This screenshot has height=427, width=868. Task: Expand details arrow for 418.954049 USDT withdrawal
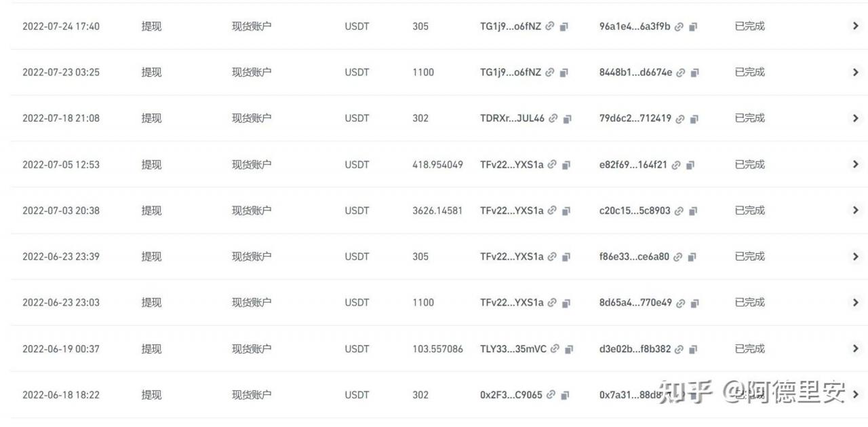[x=855, y=164]
